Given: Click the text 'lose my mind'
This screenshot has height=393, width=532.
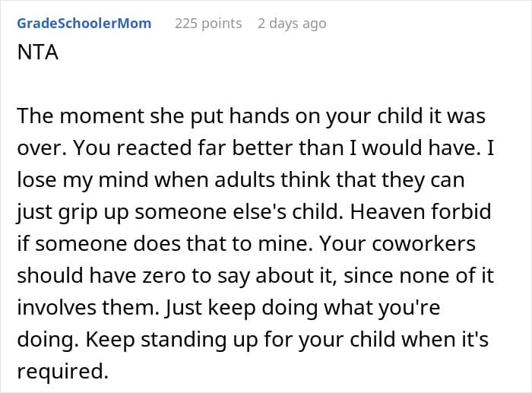Looking at the screenshot, I should click(83, 180).
